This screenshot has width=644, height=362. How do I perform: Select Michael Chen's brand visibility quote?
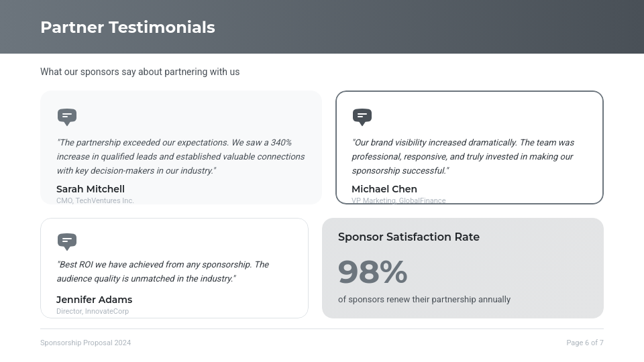463,157
